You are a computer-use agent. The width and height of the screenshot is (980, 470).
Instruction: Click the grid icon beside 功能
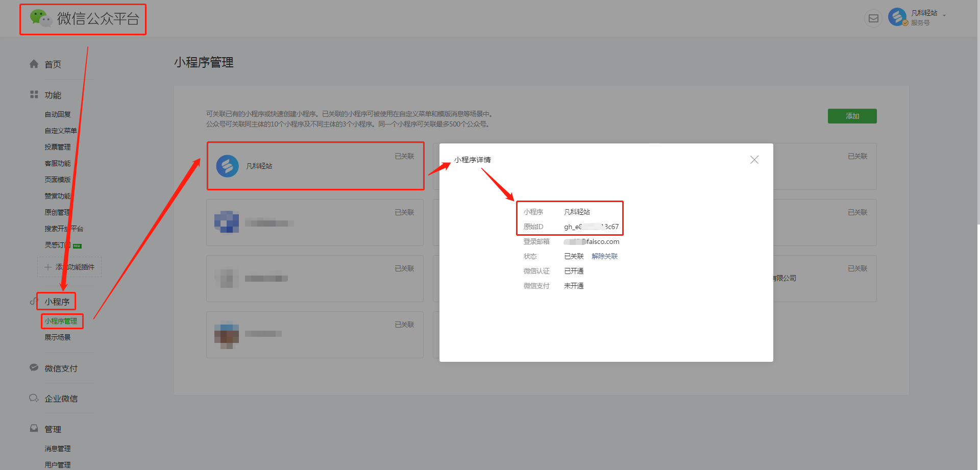point(34,94)
